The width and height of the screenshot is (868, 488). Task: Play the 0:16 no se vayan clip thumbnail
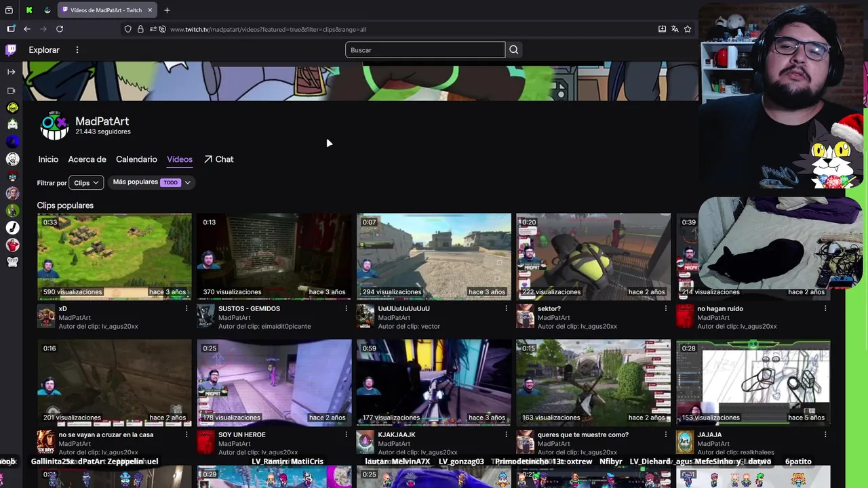coord(115,383)
